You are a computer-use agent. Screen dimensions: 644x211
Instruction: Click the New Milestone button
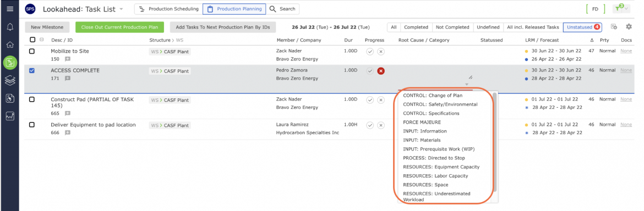point(47,27)
